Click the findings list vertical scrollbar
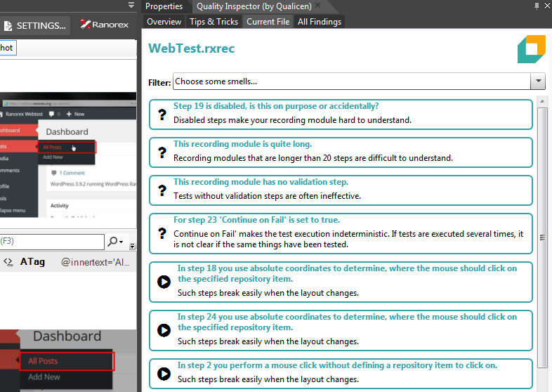The image size is (552, 392). coord(542,232)
